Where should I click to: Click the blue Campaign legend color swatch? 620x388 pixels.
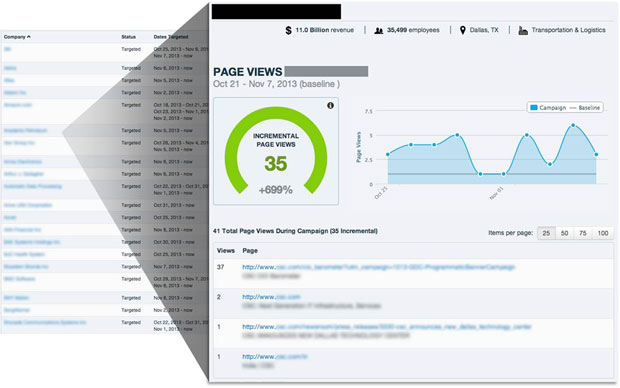[534, 108]
